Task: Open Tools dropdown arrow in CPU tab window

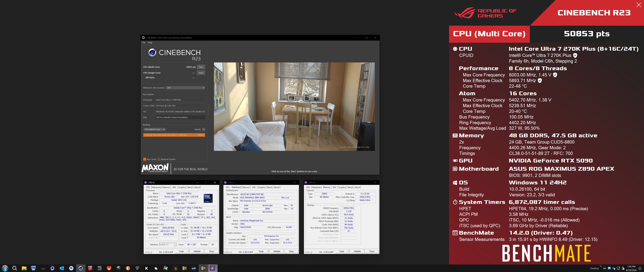Action: coord(188,251)
